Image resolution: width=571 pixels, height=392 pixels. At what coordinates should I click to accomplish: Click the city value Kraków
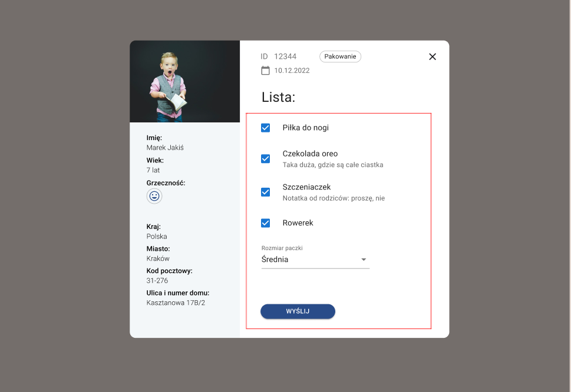click(158, 258)
